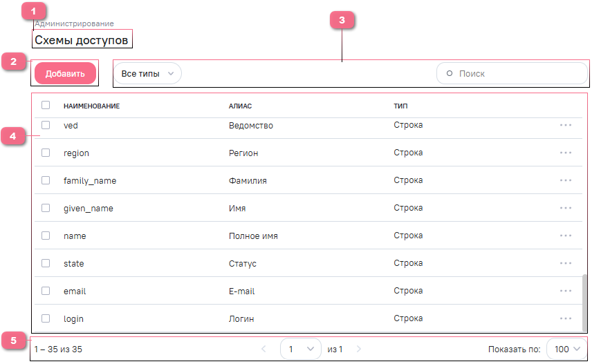Expand the 'Все типы' type filter dropdown
Screen dimensions: 592x364
coord(147,73)
